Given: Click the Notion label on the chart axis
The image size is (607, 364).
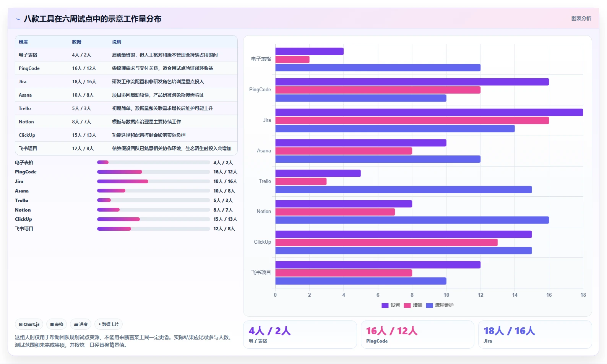Looking at the screenshot, I should 264,212.
